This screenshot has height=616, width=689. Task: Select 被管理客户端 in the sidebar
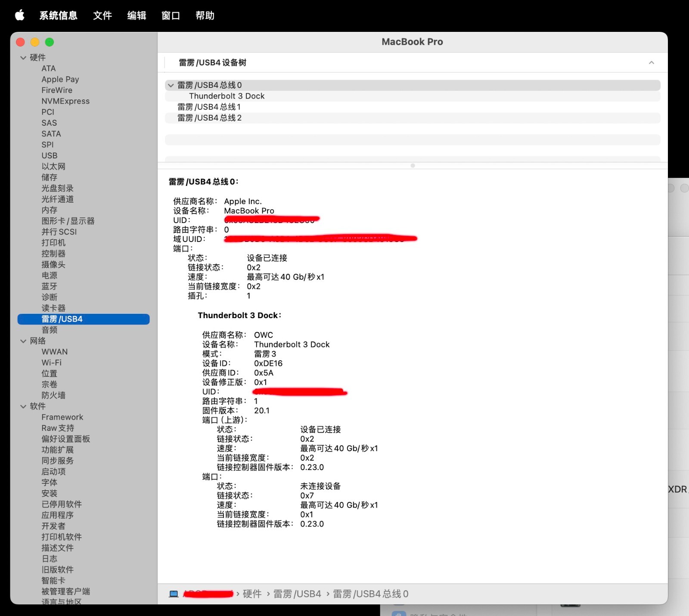pyautogui.click(x=66, y=592)
